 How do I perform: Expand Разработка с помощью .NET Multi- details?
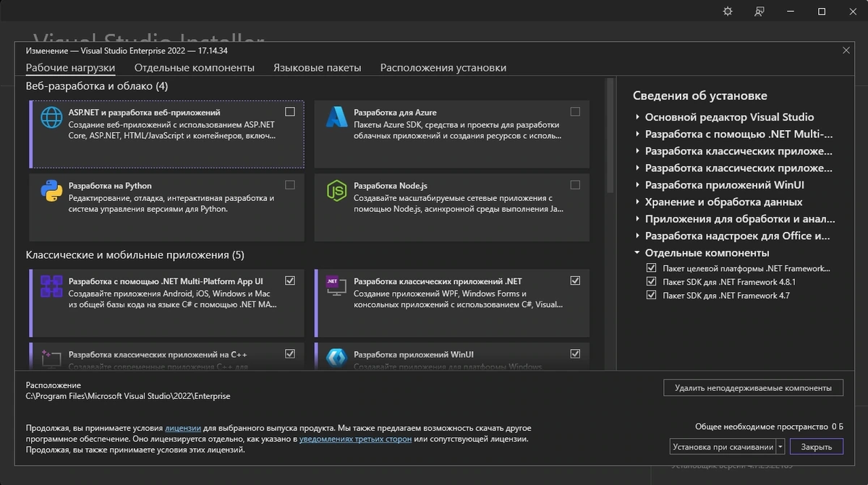(638, 134)
